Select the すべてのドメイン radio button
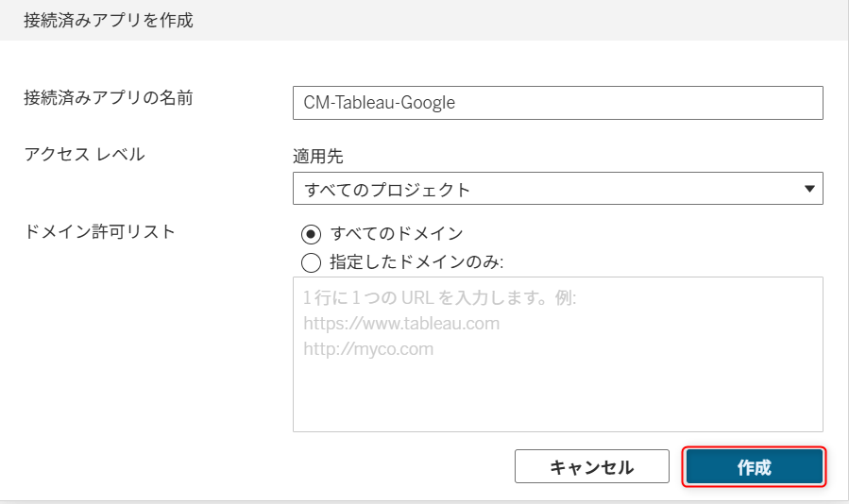 pyautogui.click(x=311, y=234)
